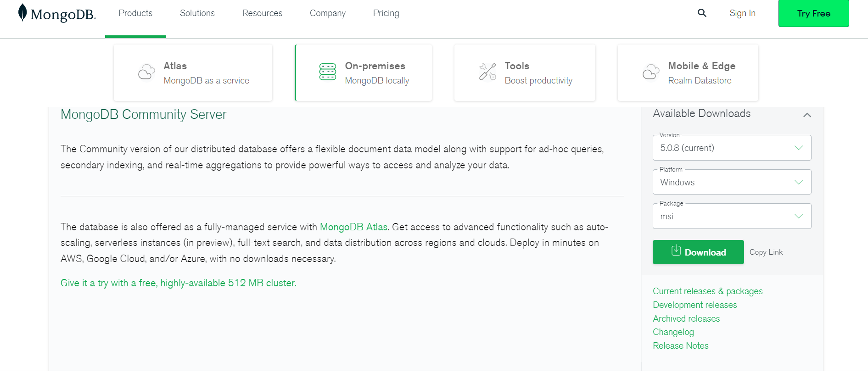This screenshot has height=373, width=868.
Task: Click the Try Free button
Action: pyautogui.click(x=813, y=13)
